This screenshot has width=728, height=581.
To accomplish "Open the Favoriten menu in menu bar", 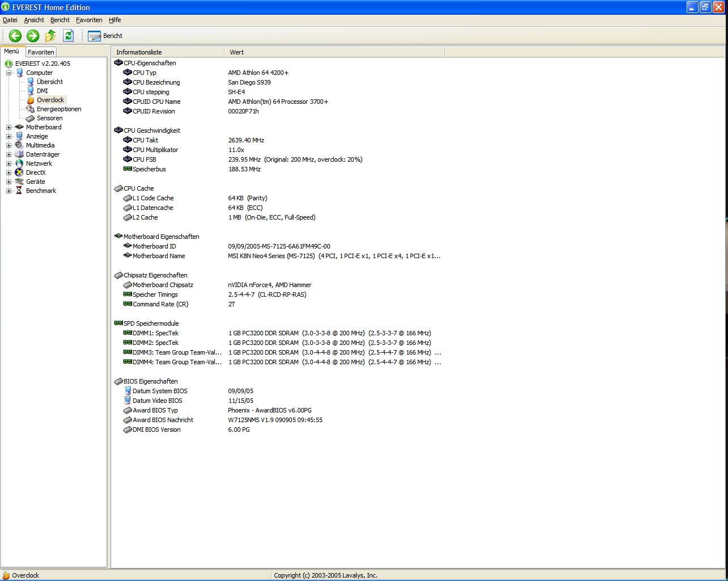I will (x=89, y=20).
